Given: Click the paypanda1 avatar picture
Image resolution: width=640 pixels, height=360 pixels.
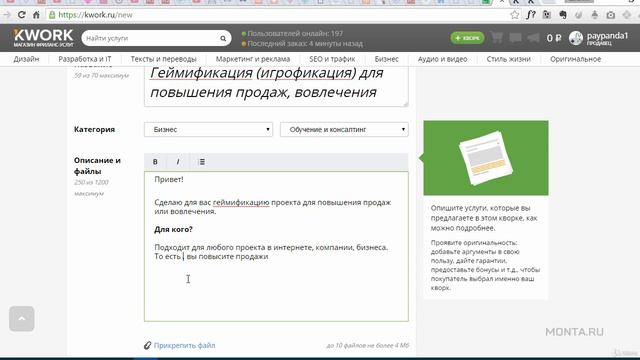Looking at the screenshot, I should [x=576, y=38].
